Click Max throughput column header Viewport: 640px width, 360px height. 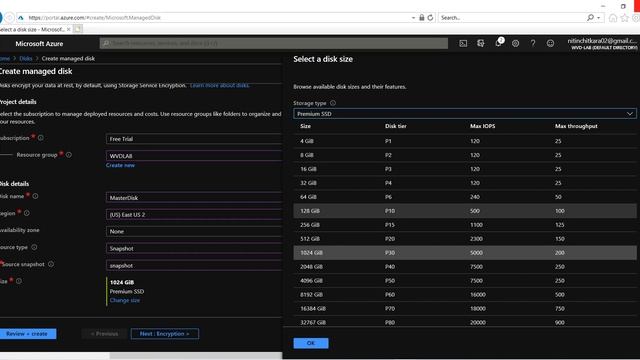[x=576, y=126]
